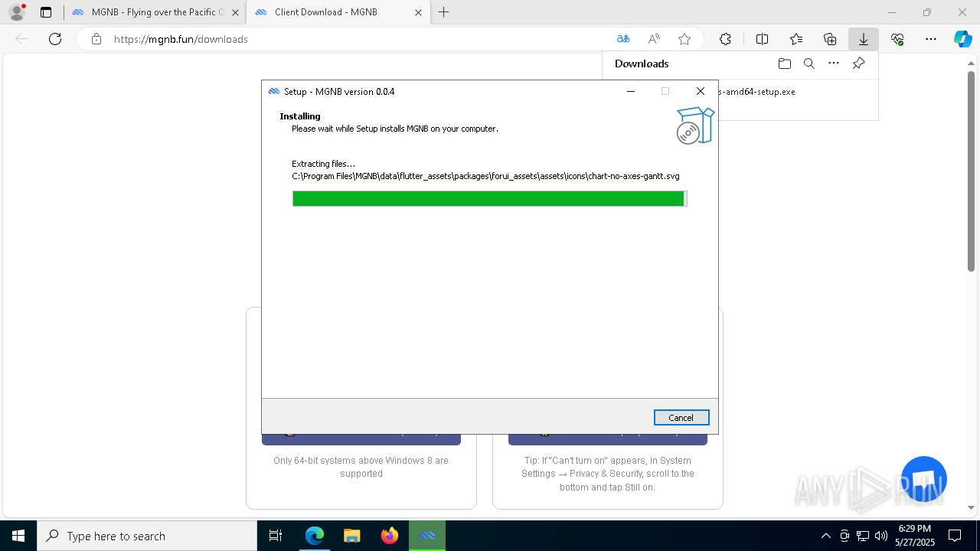
Task: Close the Flying over the Pacific tab
Action: tap(235, 12)
